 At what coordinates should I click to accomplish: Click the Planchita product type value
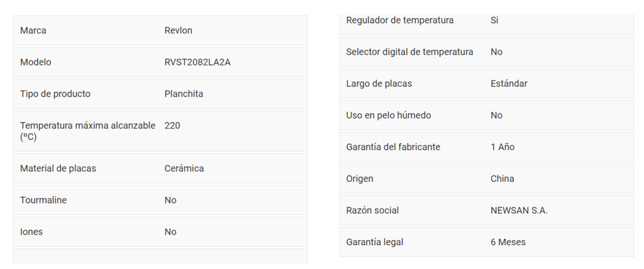pyautogui.click(x=184, y=94)
